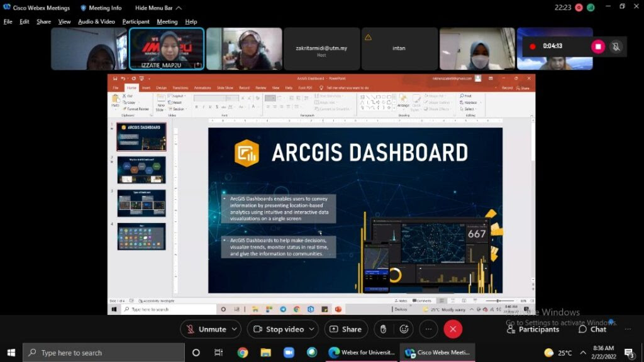Expand audio options arrow beside Unmute

coord(235,329)
